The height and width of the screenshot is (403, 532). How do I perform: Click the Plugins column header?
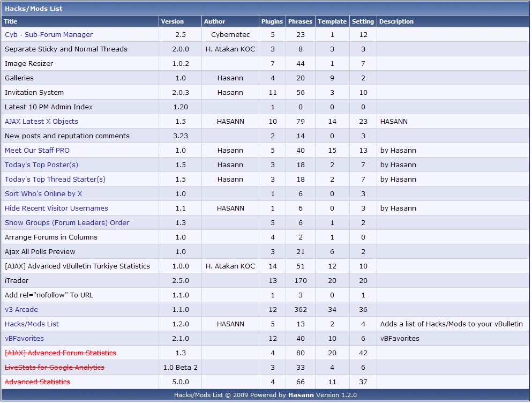coord(272,21)
